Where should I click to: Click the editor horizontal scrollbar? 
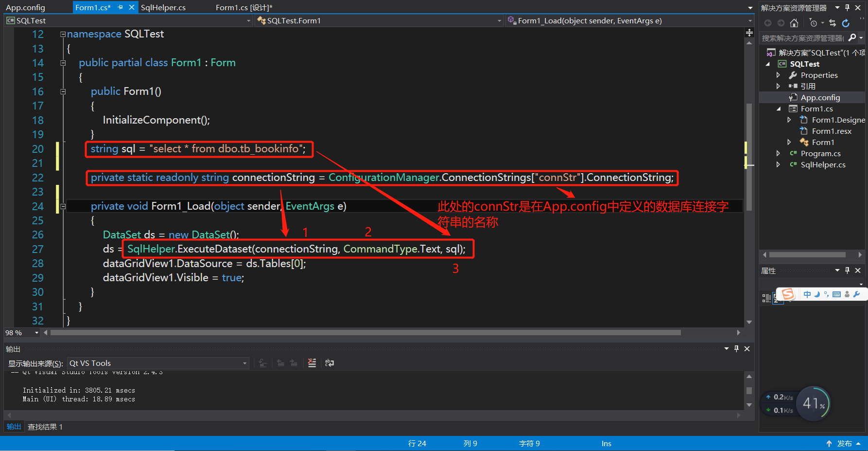(365, 333)
